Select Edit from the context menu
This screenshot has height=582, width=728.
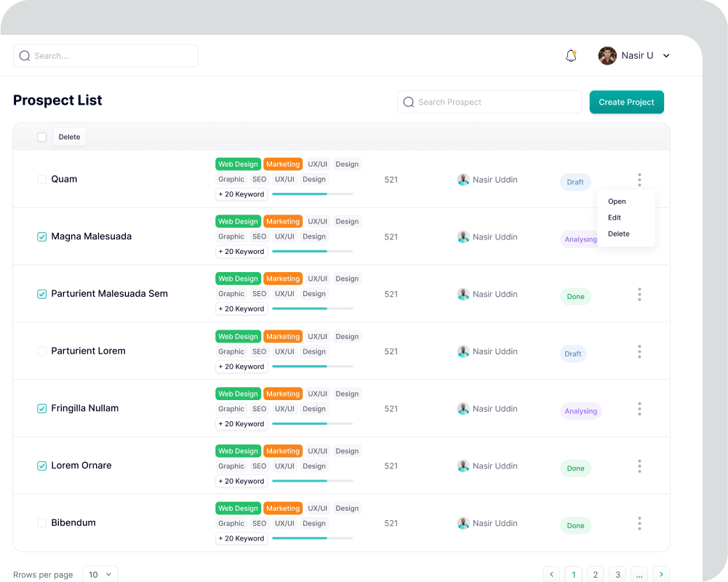click(x=615, y=218)
